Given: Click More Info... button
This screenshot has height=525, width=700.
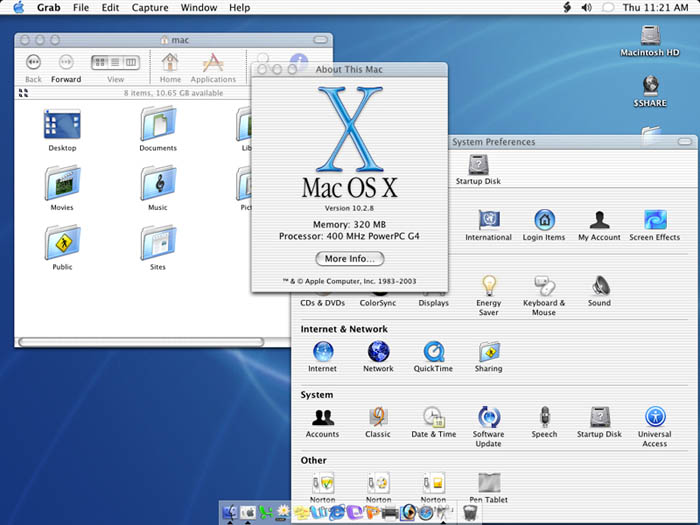Looking at the screenshot, I should (x=350, y=258).
